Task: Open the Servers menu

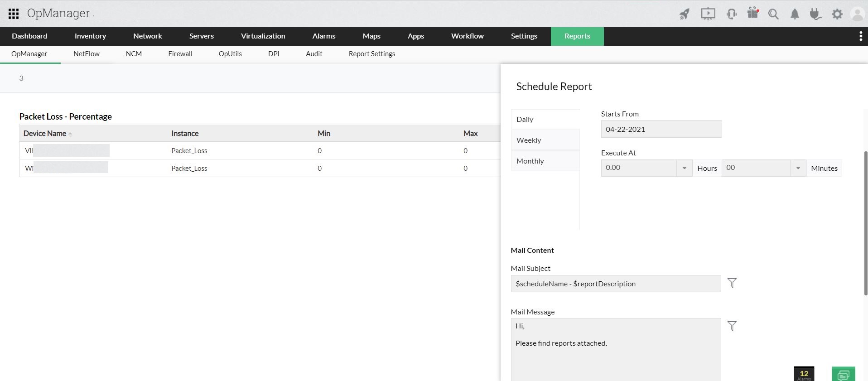Action: click(x=202, y=36)
